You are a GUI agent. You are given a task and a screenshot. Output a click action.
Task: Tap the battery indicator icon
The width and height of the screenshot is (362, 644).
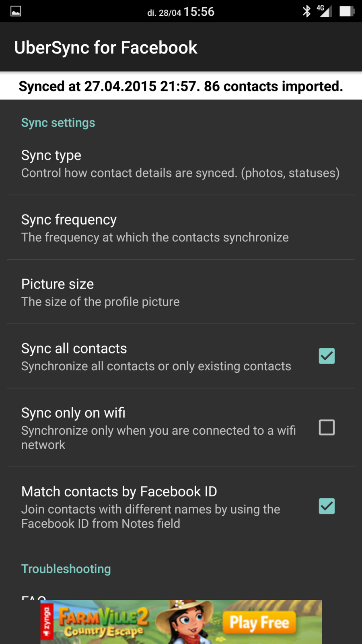point(346,11)
